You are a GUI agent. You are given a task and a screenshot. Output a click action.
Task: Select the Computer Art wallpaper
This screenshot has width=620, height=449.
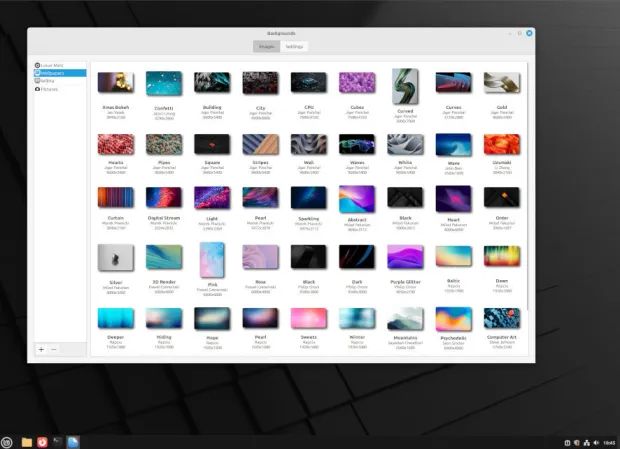[x=502, y=319]
